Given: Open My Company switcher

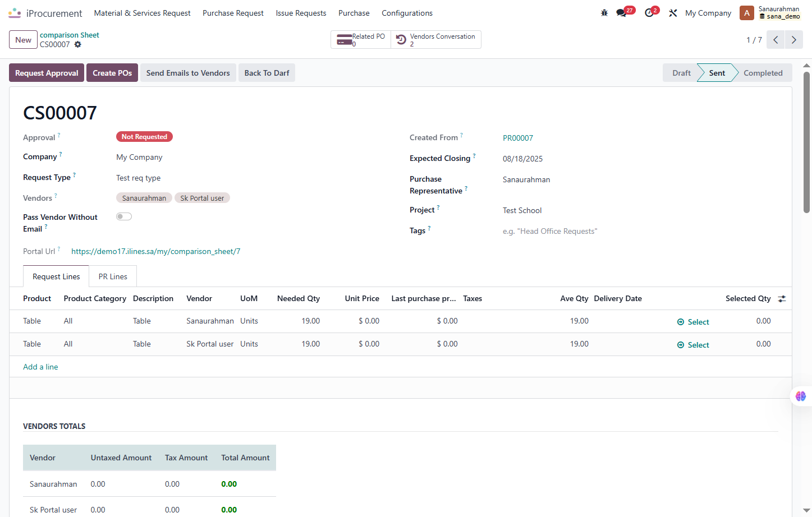Looking at the screenshot, I should 708,13.
